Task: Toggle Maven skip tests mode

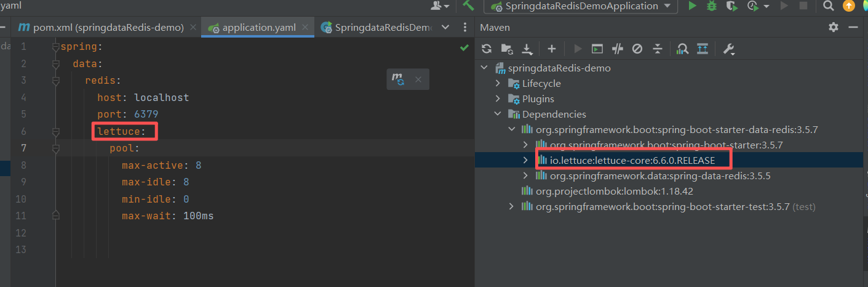Action: tap(637, 49)
